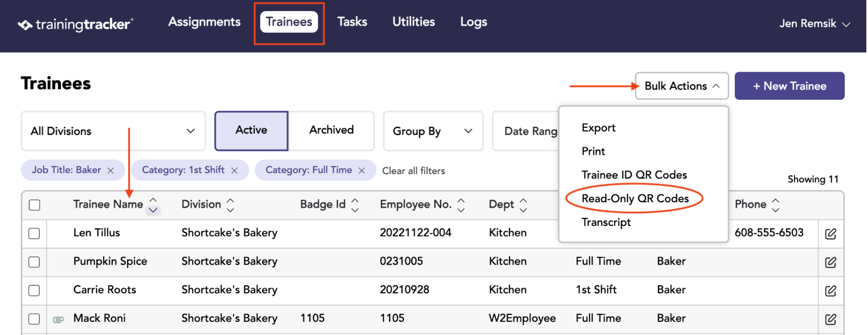Remove Category: Full Time filter chip
The image size is (868, 335).
pyautogui.click(x=362, y=171)
